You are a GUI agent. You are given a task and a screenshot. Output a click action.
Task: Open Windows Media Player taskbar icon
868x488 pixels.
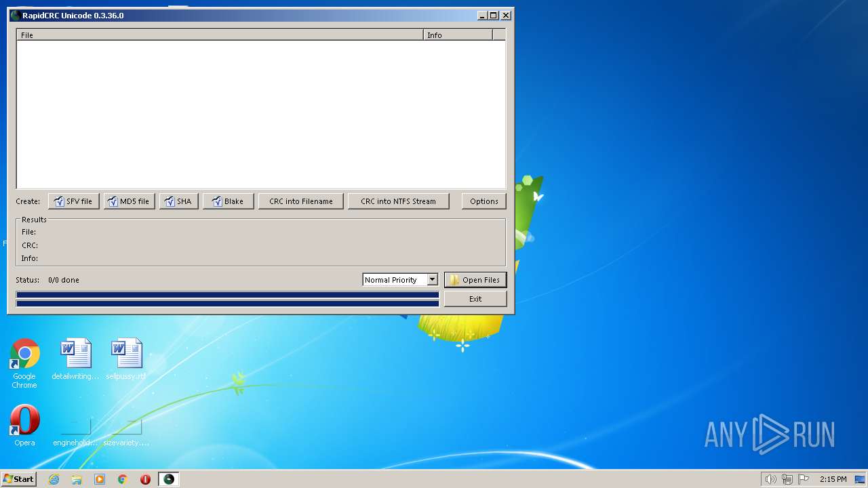pos(100,479)
